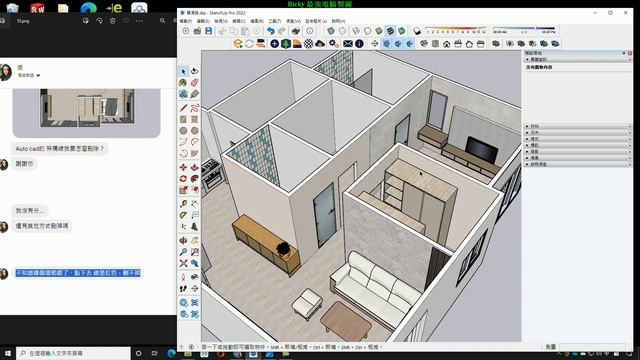Viewport: 640px width, 360px height.
Task: Select the Pie arc tool
Action: pos(195,153)
